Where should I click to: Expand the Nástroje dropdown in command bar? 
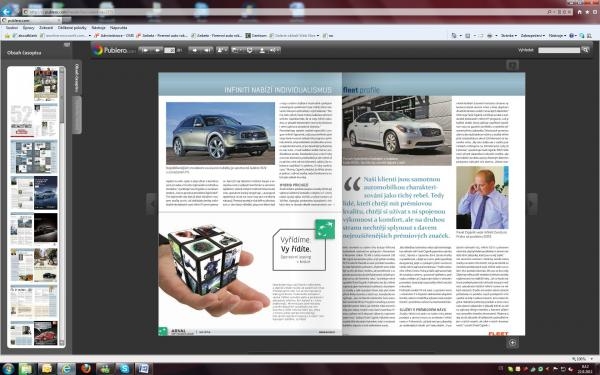pyautogui.click(x=557, y=36)
